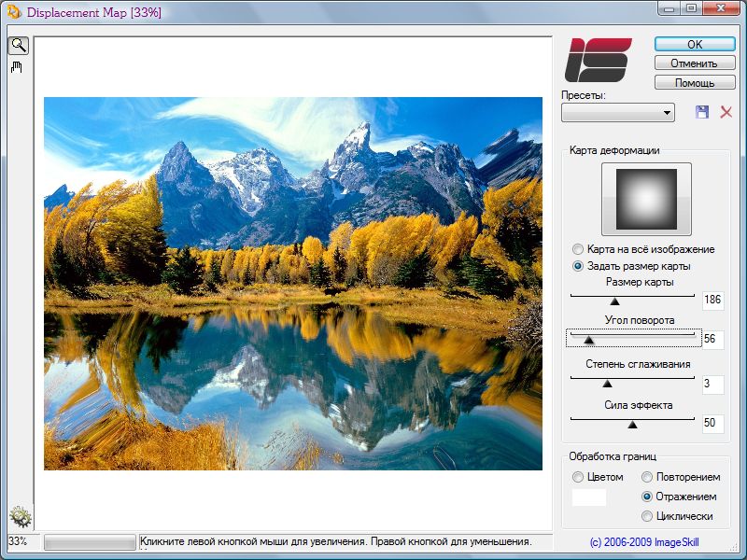Click the deformation map gradient thumbnail
This screenshot has height=560, width=747.
[646, 199]
